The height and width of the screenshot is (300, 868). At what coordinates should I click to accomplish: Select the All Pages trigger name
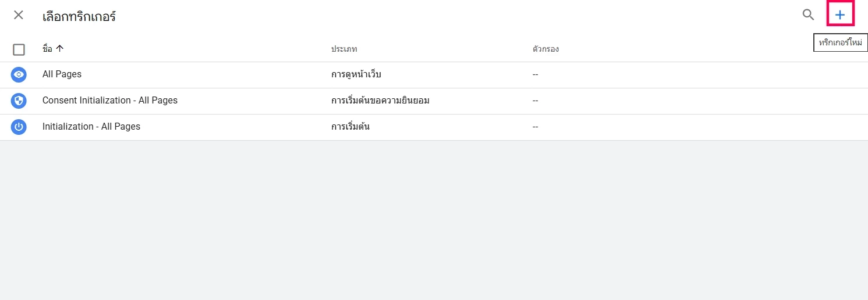[x=62, y=74]
